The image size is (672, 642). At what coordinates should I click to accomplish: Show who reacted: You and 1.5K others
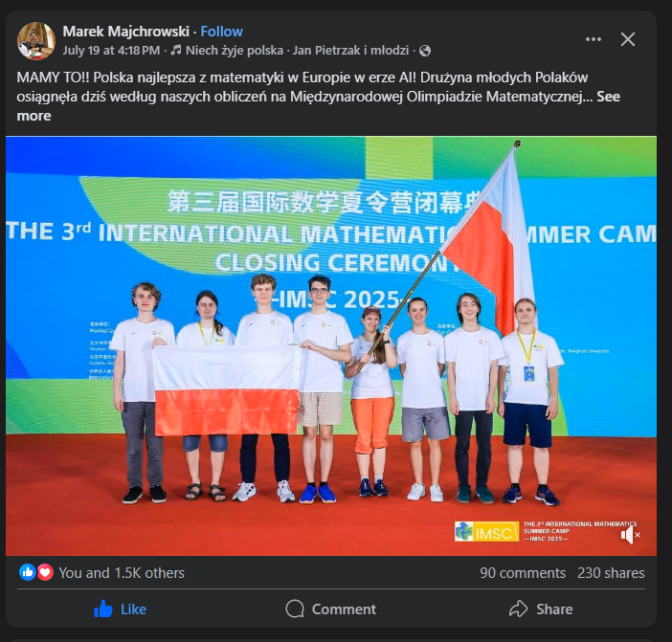(122, 573)
